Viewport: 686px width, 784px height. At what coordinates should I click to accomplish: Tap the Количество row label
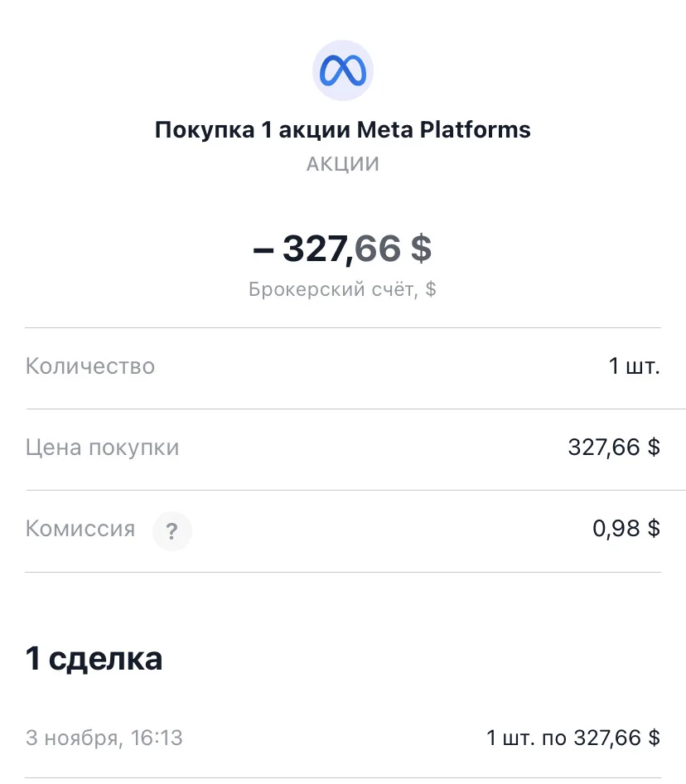pyautogui.click(x=90, y=366)
